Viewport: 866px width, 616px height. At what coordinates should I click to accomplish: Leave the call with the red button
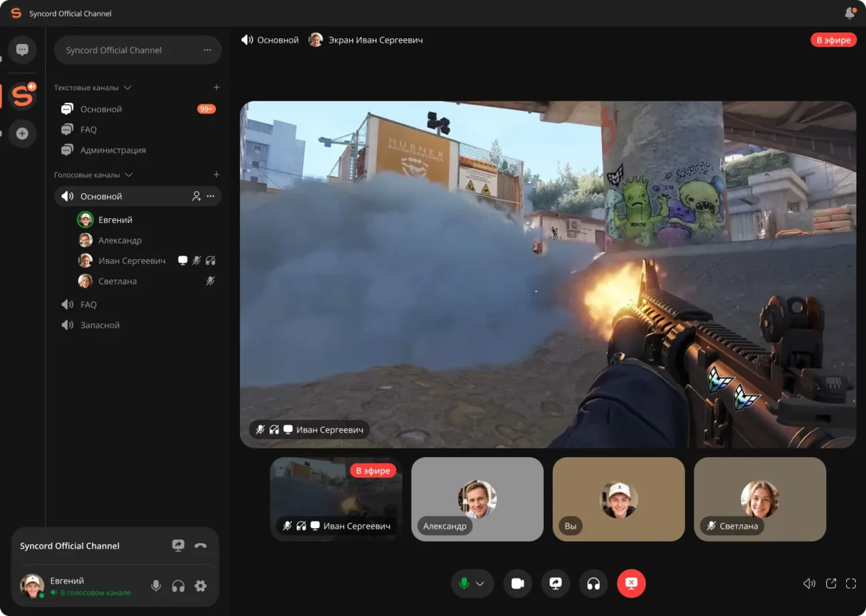point(631,583)
